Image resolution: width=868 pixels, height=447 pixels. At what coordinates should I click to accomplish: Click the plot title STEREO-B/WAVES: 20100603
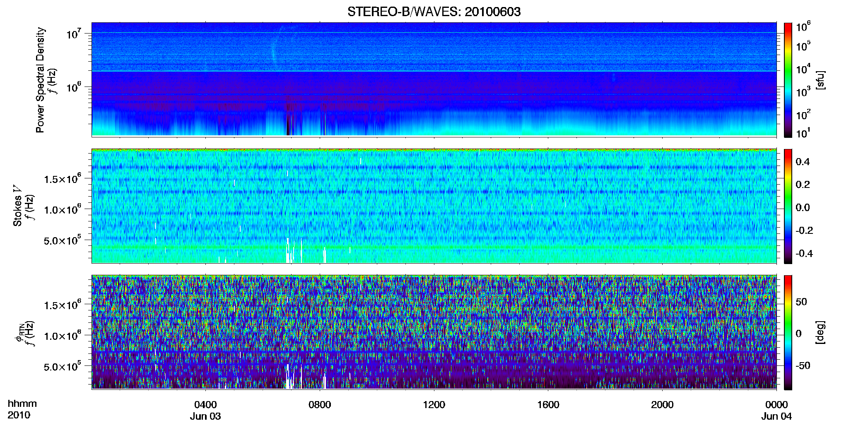434,12
